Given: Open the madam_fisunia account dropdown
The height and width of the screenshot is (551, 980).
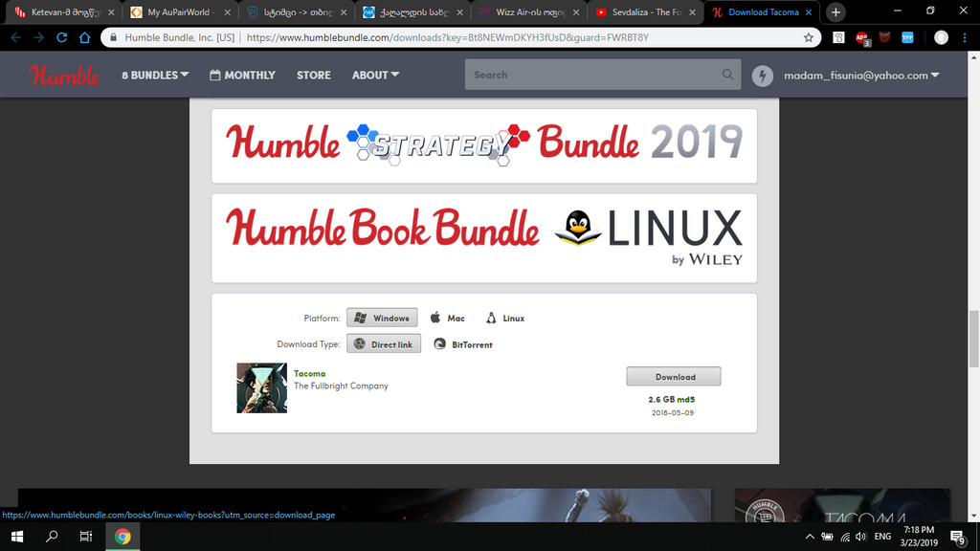Looking at the screenshot, I should [861, 75].
